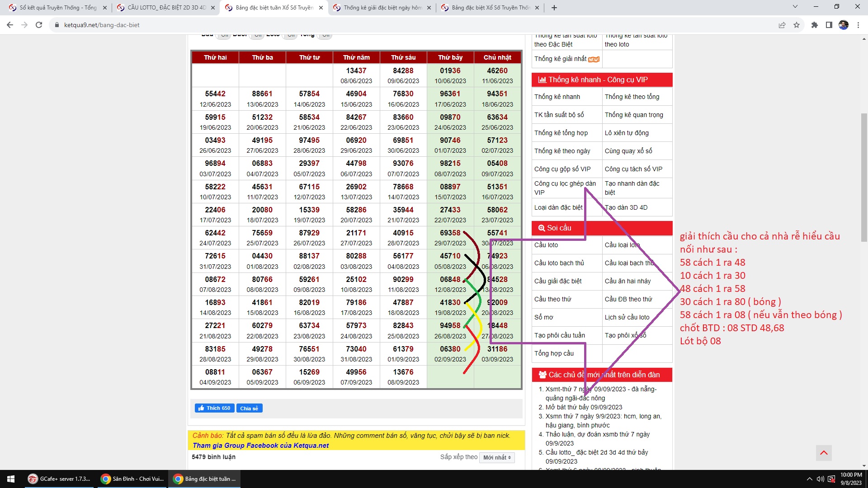This screenshot has height=488, width=868.
Task: Open forum topic 'Mở bát thứ bảy 09/09/2023'
Action: pos(584,407)
